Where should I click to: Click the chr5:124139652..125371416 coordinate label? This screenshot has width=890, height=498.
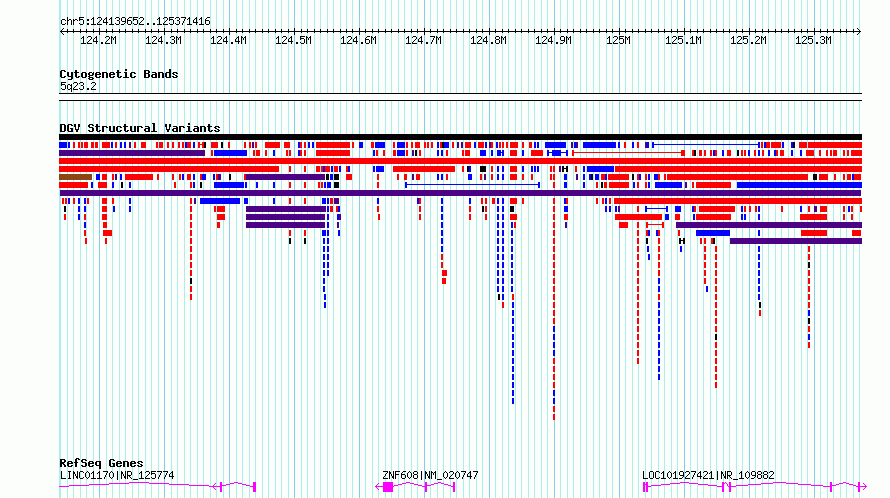pyautogui.click(x=135, y=22)
